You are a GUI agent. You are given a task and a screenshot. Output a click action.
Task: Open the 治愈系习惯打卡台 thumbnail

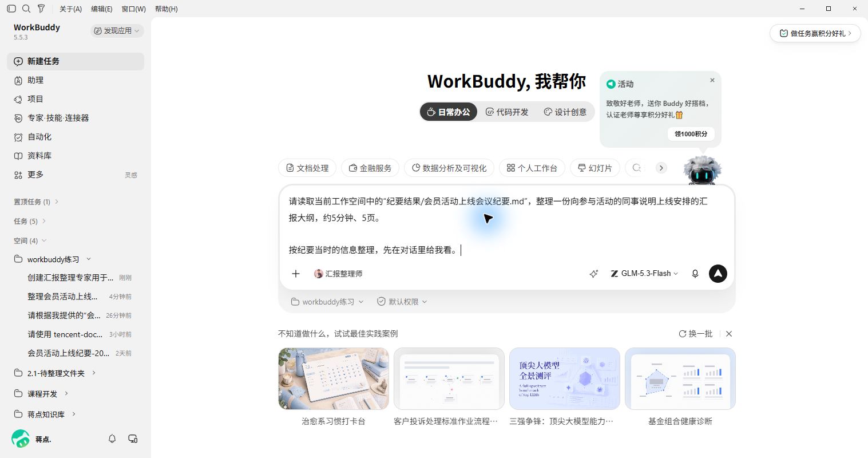[x=334, y=378]
